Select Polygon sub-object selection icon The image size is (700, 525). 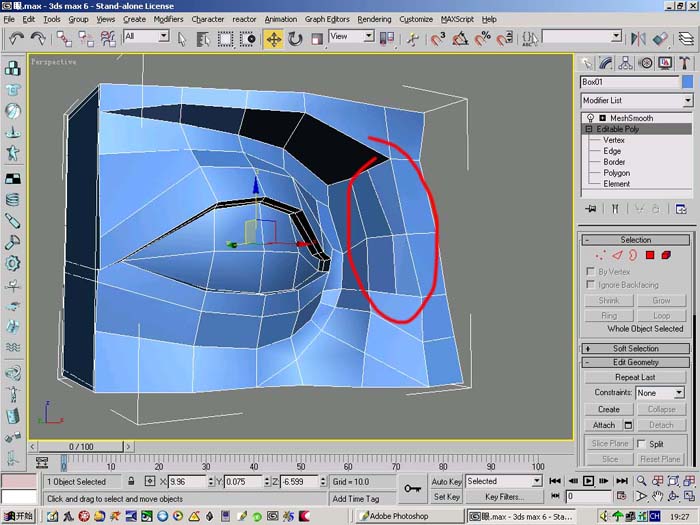click(650, 255)
